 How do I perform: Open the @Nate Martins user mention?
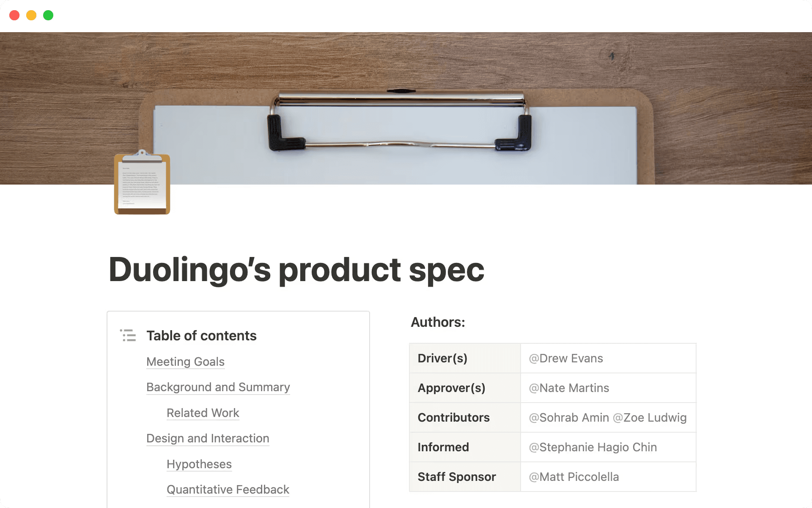(568, 388)
